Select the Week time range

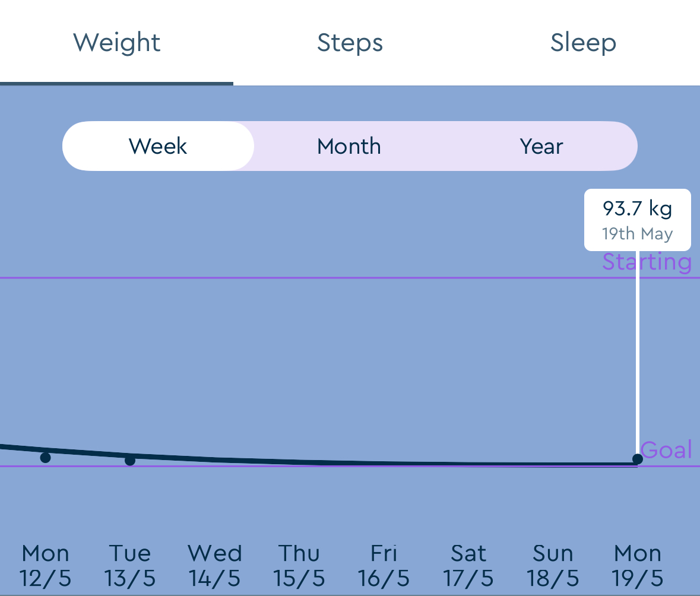pyautogui.click(x=158, y=146)
